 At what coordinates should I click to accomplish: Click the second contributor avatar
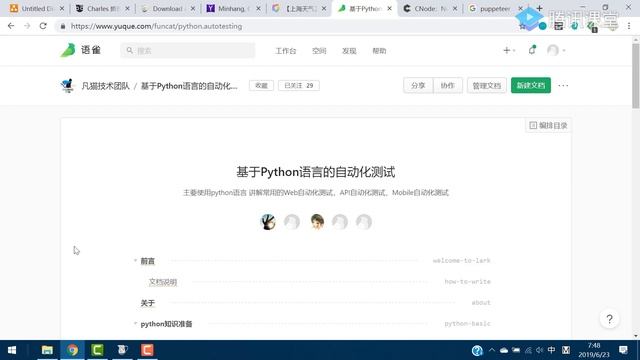292,222
